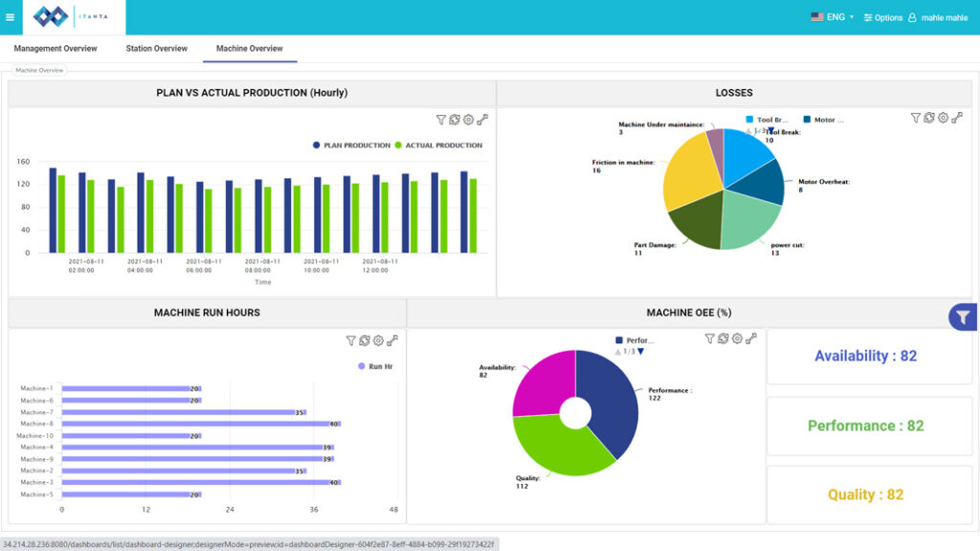Select the expand icon on Losses chart
Image resolution: width=980 pixels, height=551 pixels.
point(958,118)
